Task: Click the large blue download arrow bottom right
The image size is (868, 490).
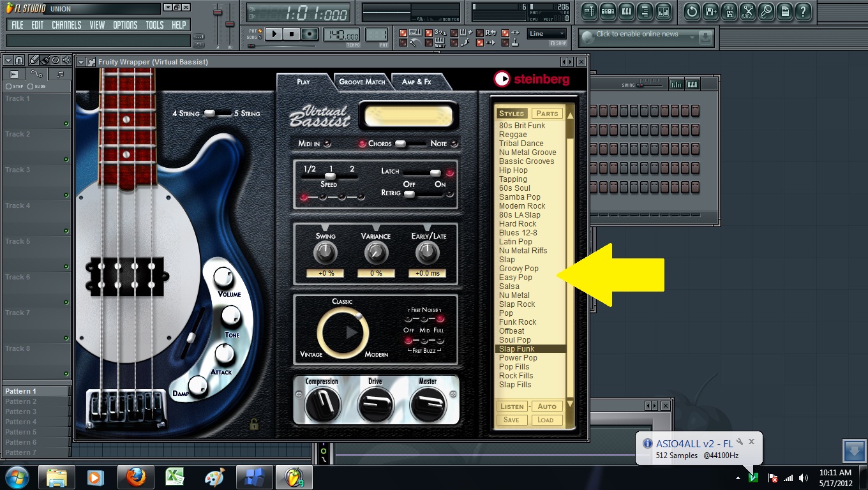Action: click(854, 450)
